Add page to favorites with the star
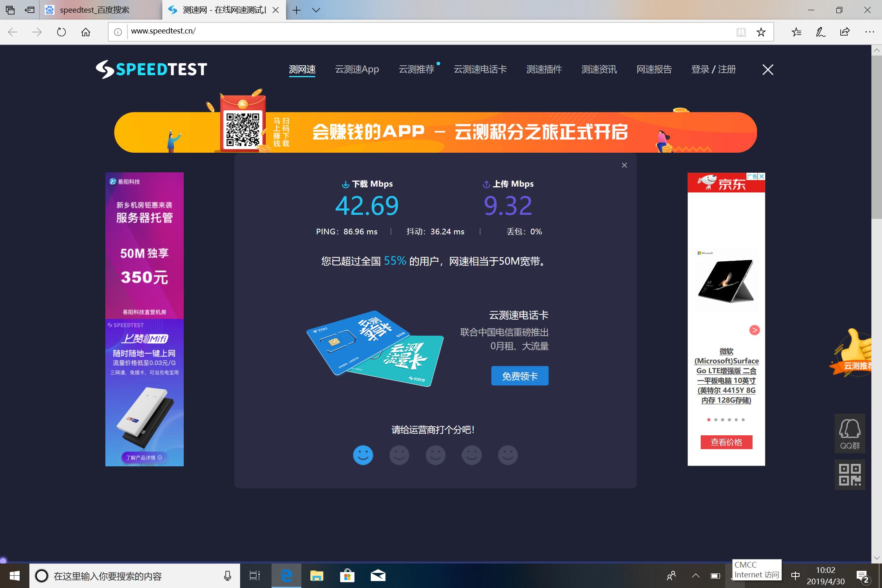 coord(760,31)
